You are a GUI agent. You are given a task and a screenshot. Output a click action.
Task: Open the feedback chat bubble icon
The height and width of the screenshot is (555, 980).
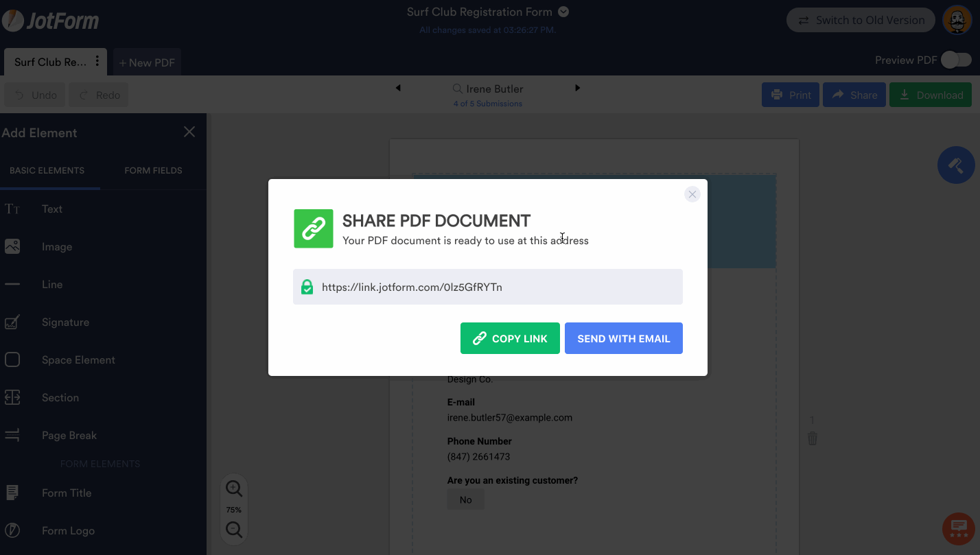coord(959,530)
